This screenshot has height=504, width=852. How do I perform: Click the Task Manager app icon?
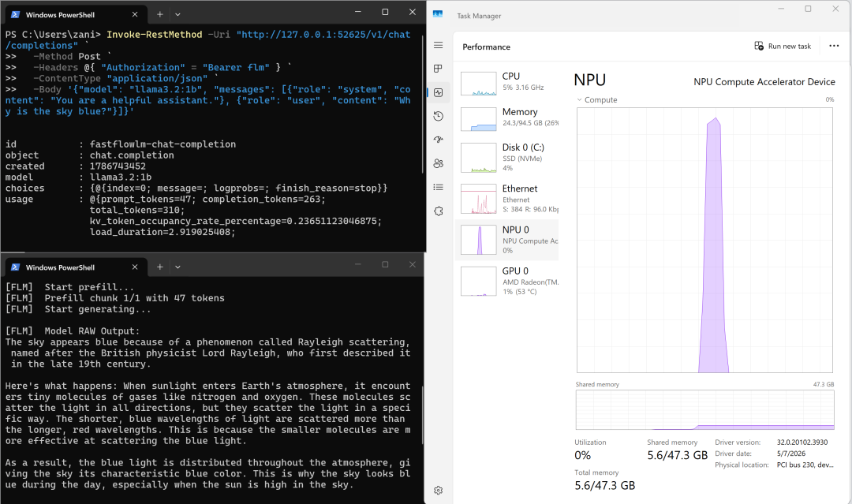tap(438, 15)
